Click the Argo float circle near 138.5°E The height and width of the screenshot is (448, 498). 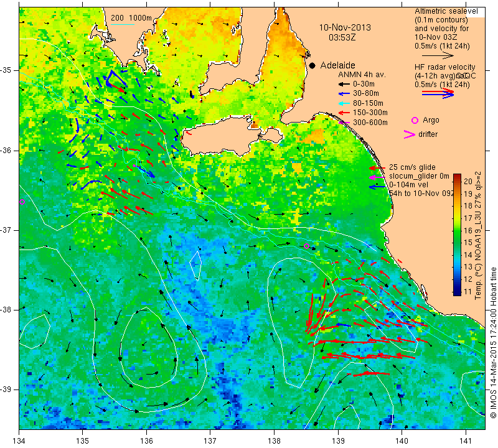(x=306, y=246)
